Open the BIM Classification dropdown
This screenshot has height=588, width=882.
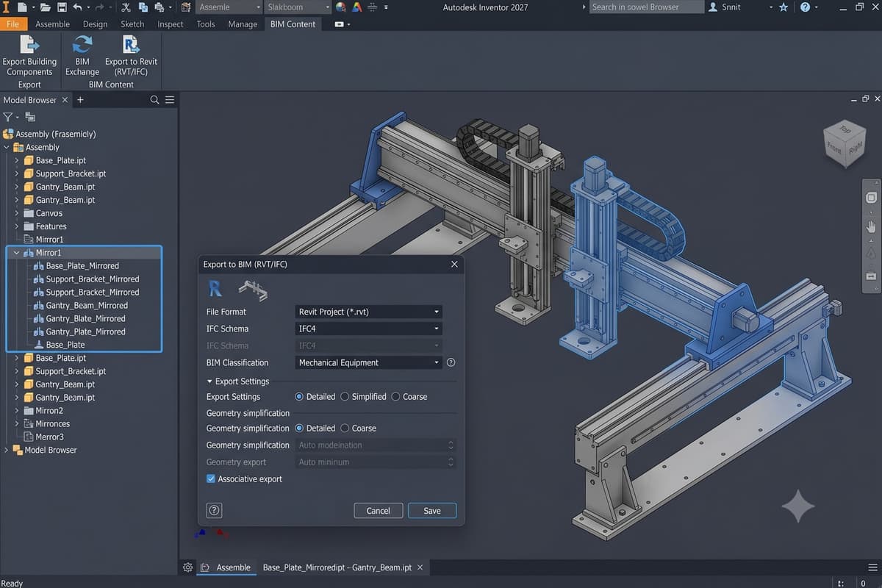(368, 362)
